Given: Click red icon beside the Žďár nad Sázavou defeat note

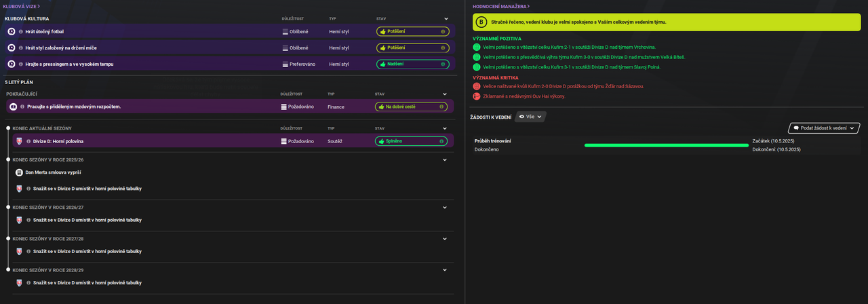Looking at the screenshot, I should click(x=477, y=86).
